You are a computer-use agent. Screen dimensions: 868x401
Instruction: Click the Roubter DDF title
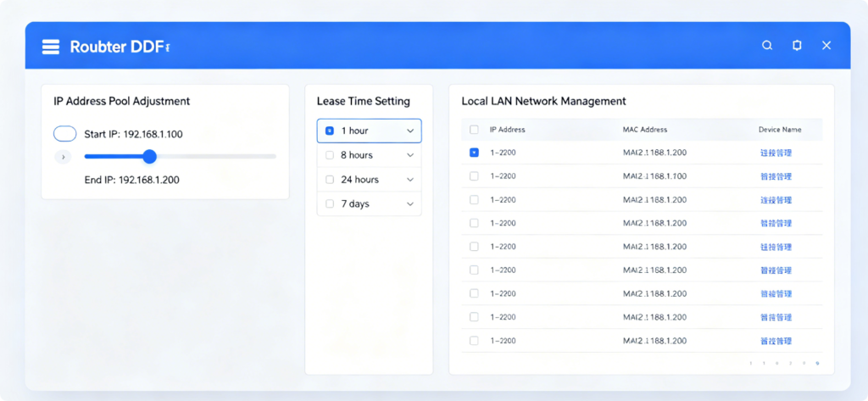[120, 47]
